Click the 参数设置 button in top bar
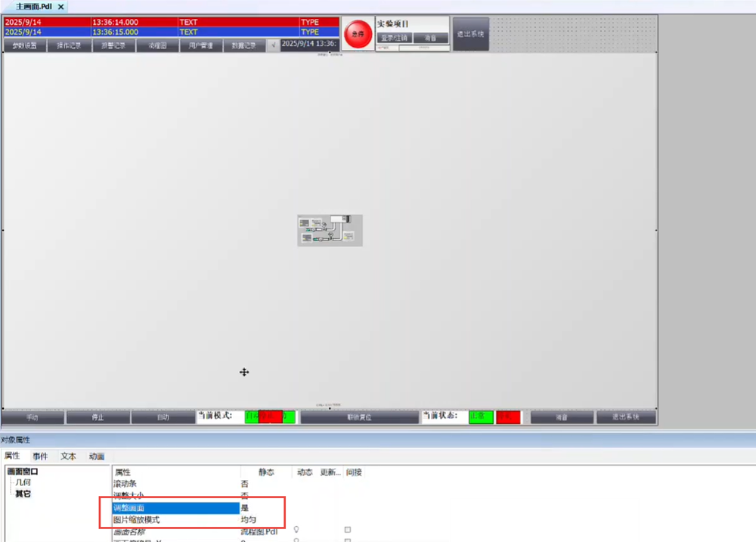The image size is (756, 542). [x=23, y=46]
